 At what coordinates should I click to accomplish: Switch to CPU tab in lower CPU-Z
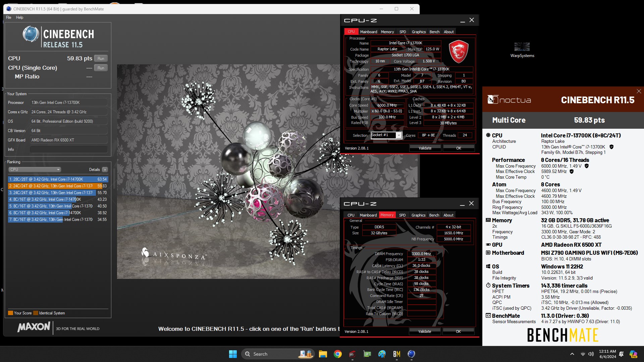point(351,215)
